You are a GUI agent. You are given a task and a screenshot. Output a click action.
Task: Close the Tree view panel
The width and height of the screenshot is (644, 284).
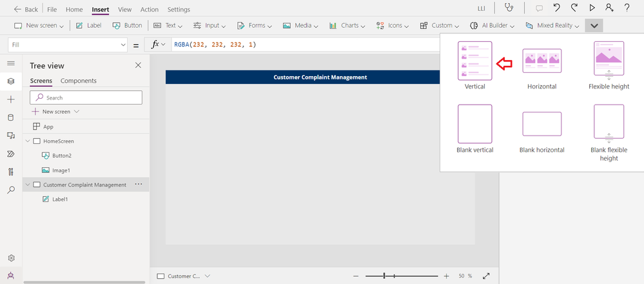pyautogui.click(x=138, y=65)
